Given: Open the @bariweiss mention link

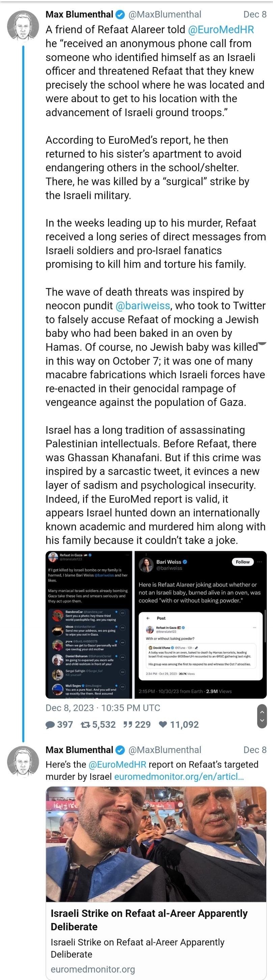Looking at the screenshot, I should click(142, 305).
